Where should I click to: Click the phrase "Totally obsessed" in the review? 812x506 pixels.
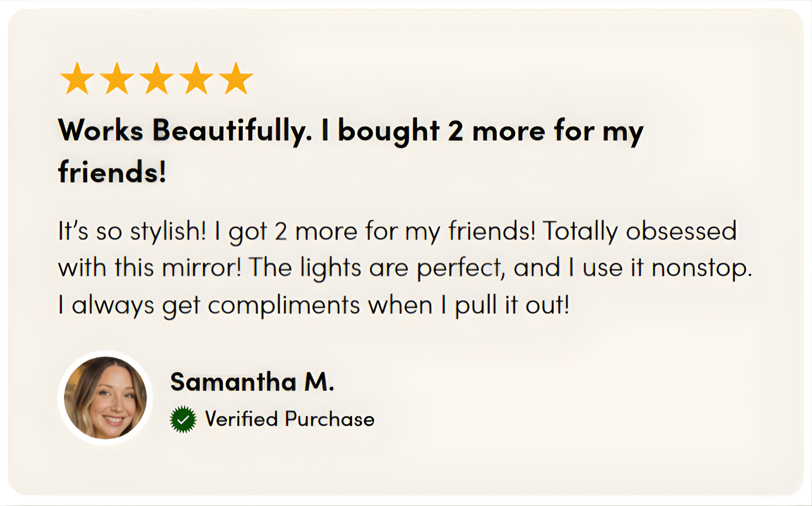click(x=639, y=231)
